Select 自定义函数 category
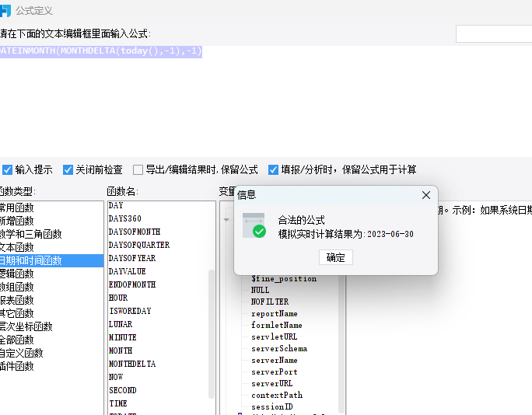Screen dimensions: 532x415 tap(51, 353)
